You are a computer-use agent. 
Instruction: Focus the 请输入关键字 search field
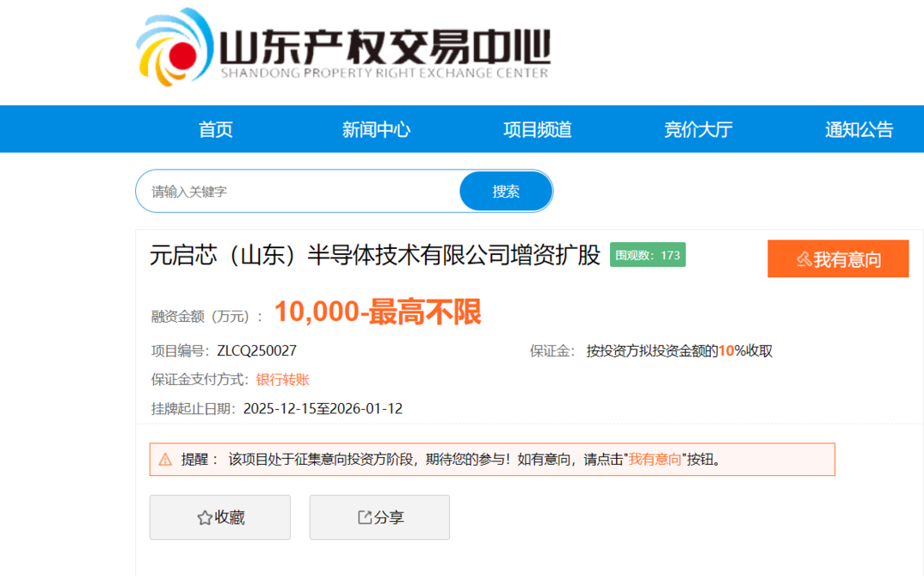pyautogui.click(x=299, y=192)
